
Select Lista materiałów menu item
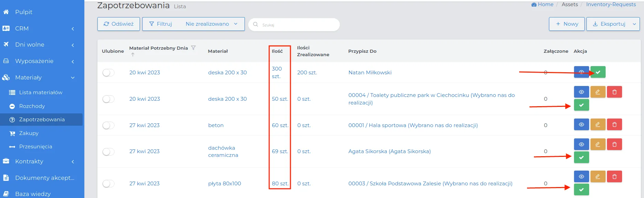tap(41, 92)
